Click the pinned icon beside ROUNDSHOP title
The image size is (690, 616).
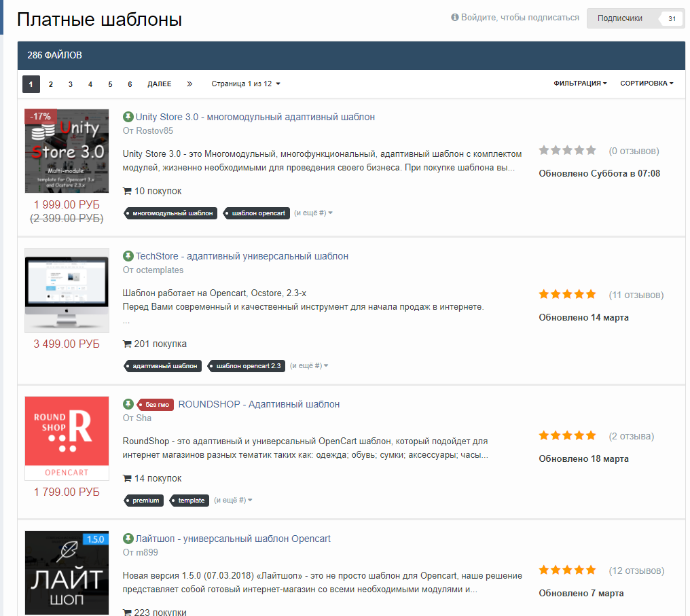pyautogui.click(x=128, y=404)
